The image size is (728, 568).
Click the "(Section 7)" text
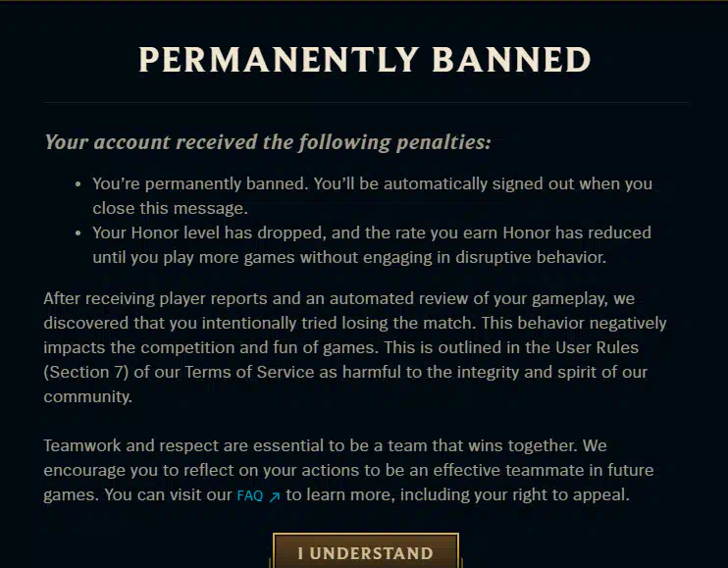tap(85, 372)
